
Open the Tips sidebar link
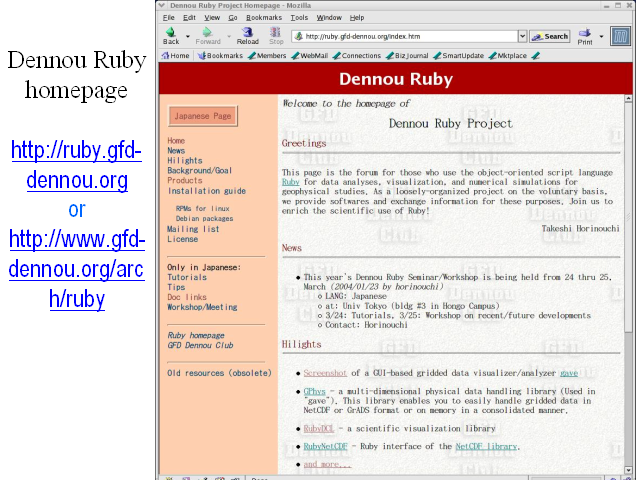tap(176, 287)
